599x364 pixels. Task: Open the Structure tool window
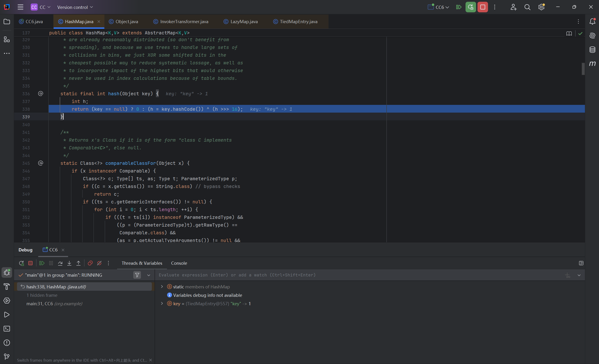point(7,39)
